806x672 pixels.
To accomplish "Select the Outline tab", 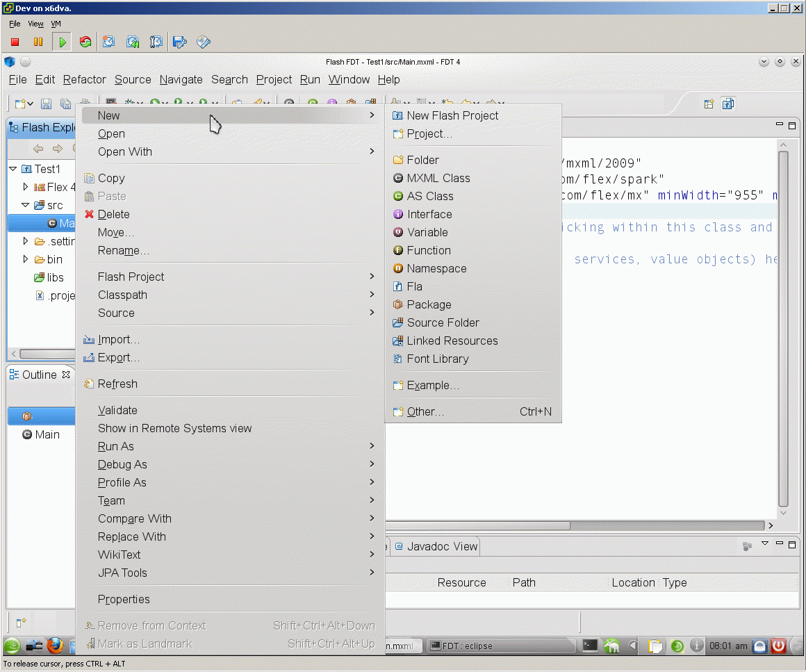I will [39, 375].
